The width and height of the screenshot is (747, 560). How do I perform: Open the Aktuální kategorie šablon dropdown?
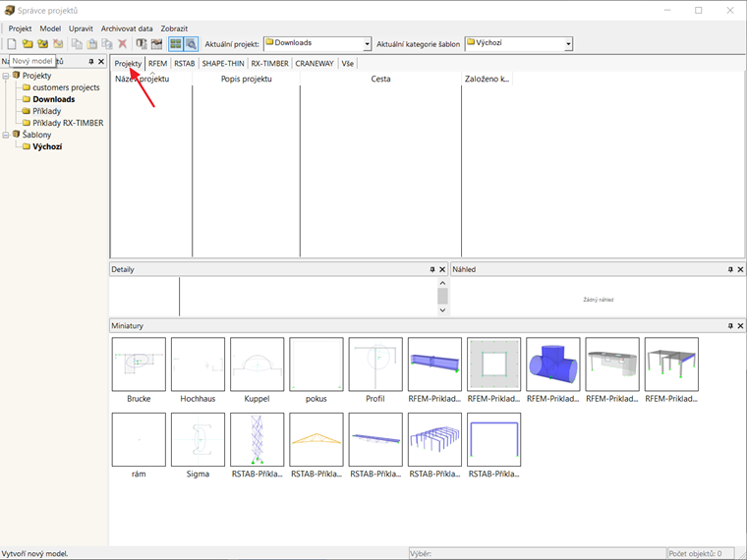tap(568, 44)
